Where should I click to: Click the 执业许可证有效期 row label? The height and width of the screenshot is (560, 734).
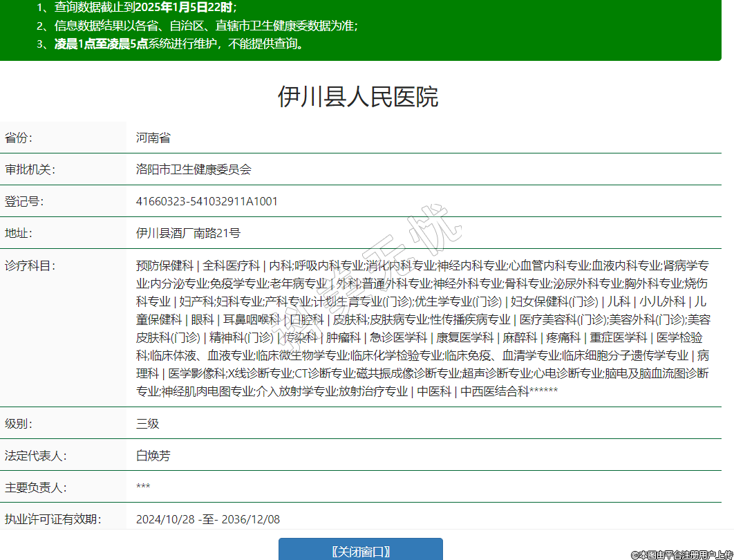[x=53, y=519]
